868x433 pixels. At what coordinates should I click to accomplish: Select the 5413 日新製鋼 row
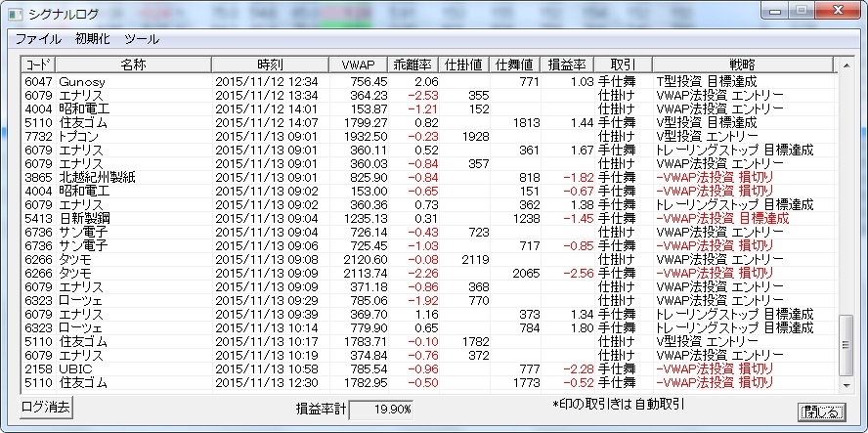[x=427, y=218]
